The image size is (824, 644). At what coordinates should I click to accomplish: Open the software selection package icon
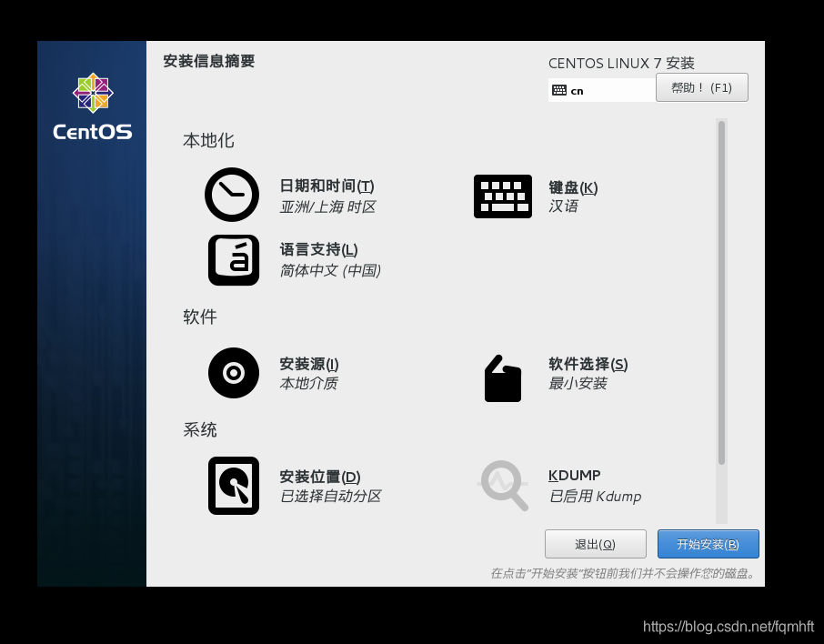pos(502,378)
